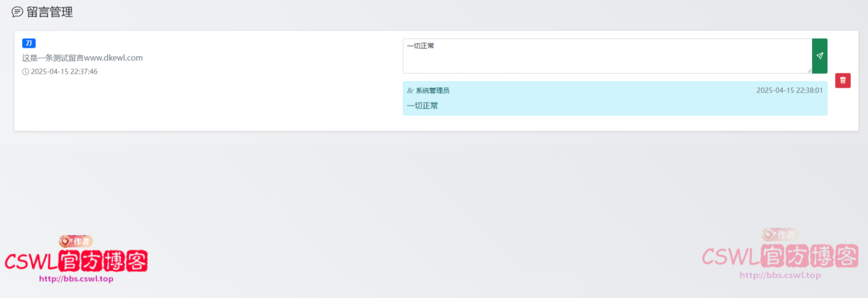Click the user icon beside 系统管理员
This screenshot has width=868, height=298.
[x=410, y=90]
